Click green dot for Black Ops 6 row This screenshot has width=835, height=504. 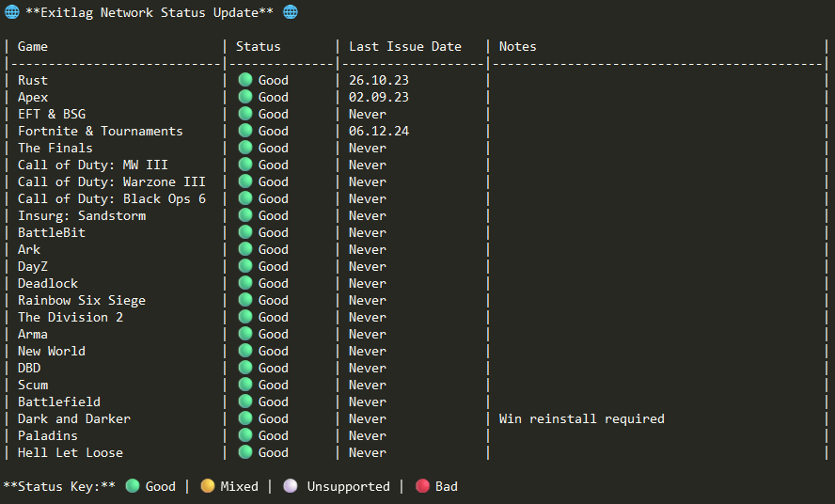click(x=245, y=198)
